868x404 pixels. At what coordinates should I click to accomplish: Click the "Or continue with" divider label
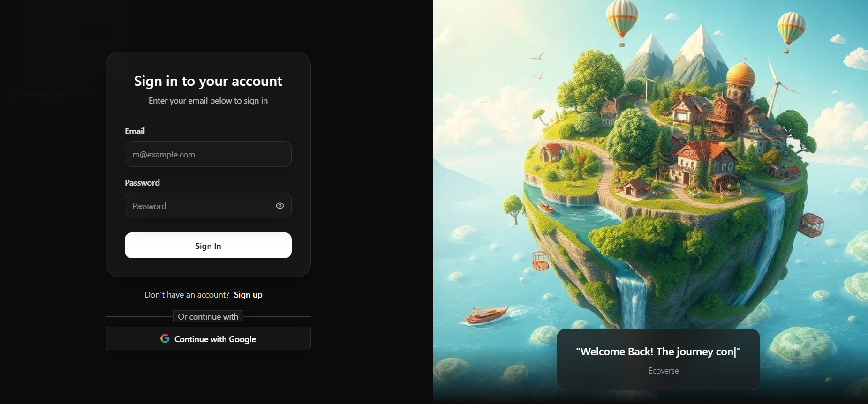208,317
